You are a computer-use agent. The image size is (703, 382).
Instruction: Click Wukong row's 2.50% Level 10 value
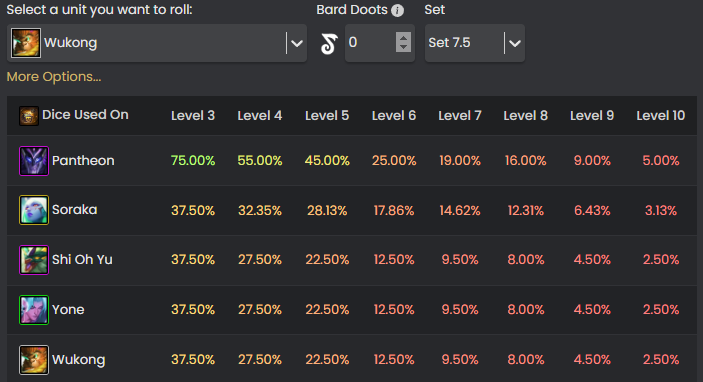pyautogui.click(x=660, y=360)
